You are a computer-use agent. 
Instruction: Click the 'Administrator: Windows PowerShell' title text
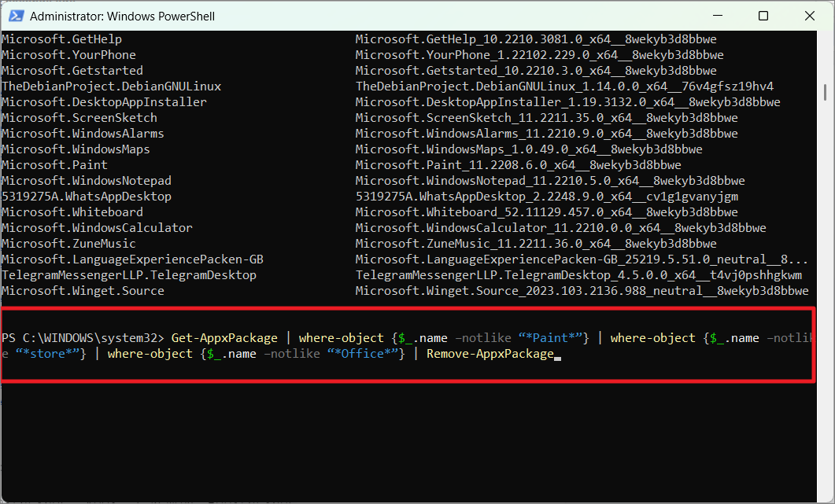coord(122,17)
